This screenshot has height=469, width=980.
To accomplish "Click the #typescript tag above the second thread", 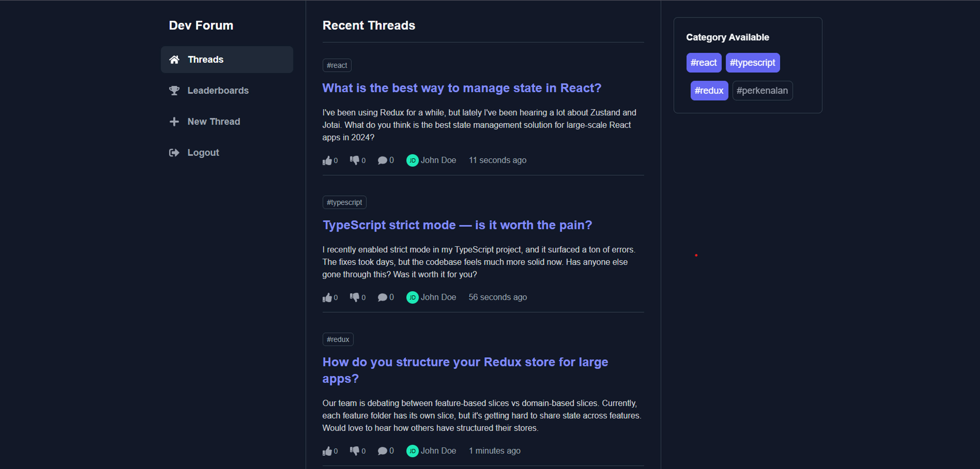I will click(x=344, y=202).
